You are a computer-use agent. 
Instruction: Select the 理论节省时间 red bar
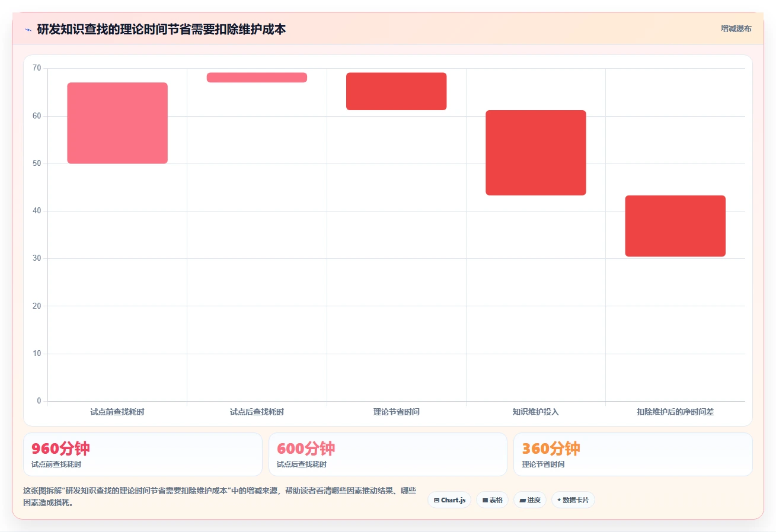(x=396, y=91)
